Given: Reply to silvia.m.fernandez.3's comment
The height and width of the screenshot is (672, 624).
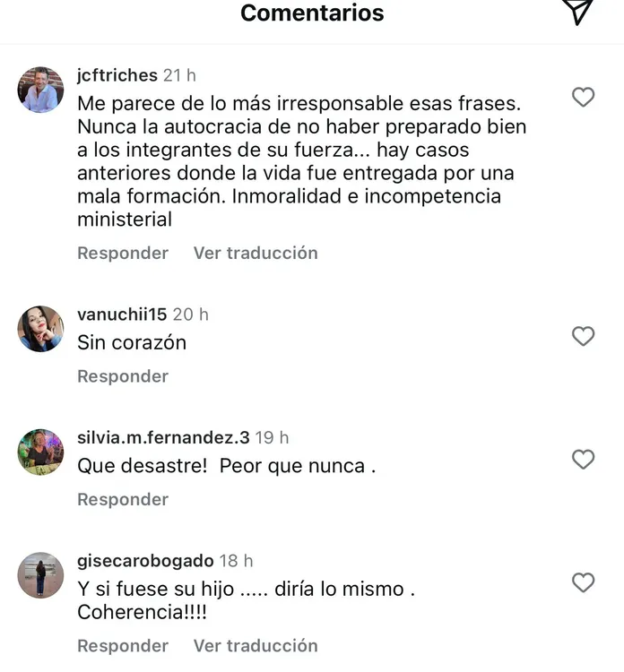Looking at the screenshot, I should click(x=123, y=500).
